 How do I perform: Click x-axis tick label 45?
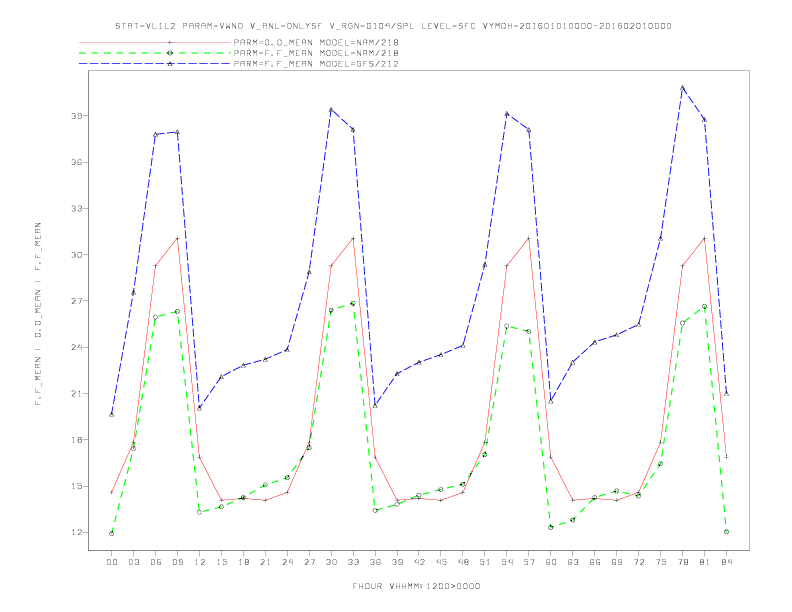pos(441,562)
